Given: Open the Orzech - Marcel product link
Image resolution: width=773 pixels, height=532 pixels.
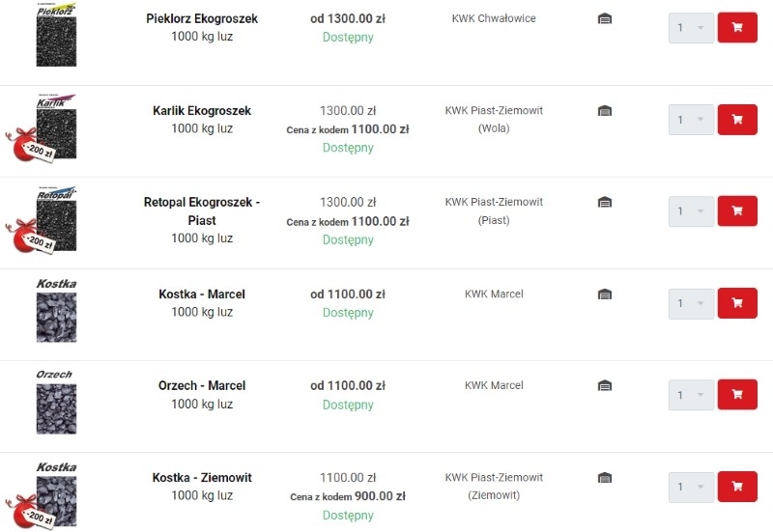Looking at the screenshot, I should (x=202, y=385).
